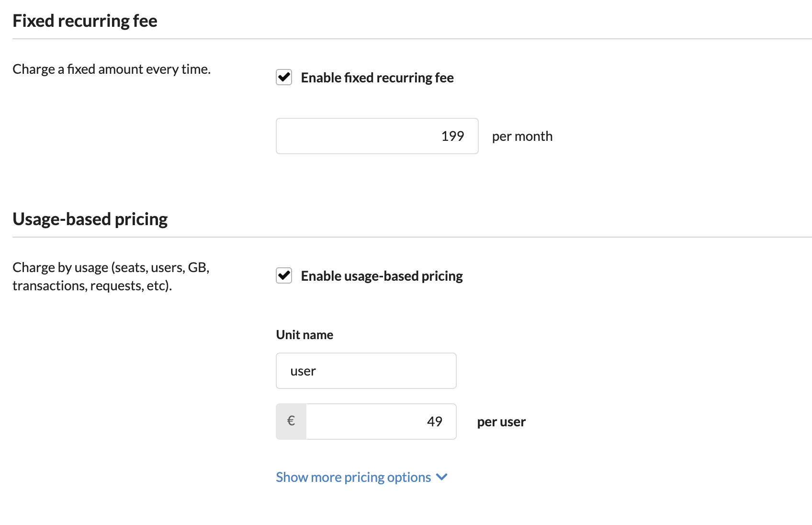Focus the Unit name input containing user
Screen dimensions: 812x525
point(366,371)
